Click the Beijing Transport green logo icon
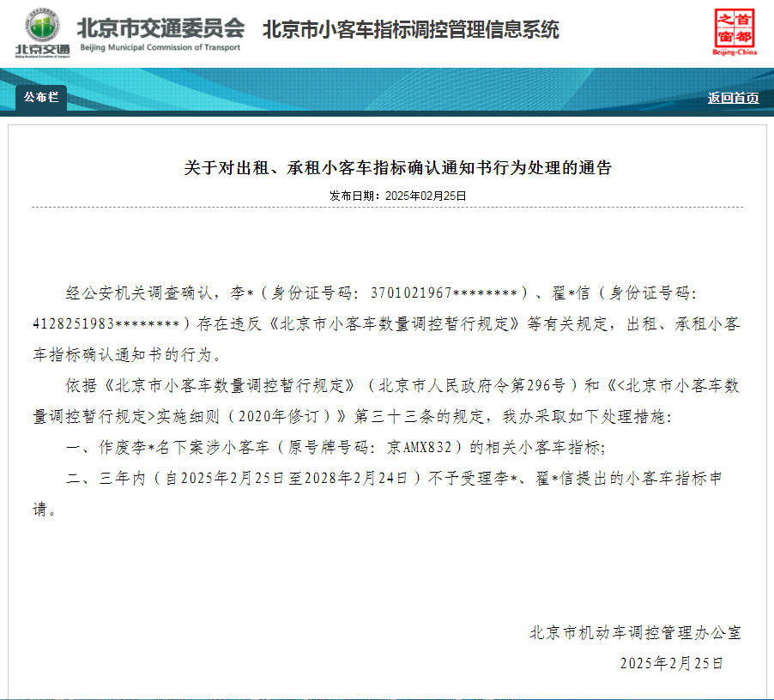 tap(42, 33)
